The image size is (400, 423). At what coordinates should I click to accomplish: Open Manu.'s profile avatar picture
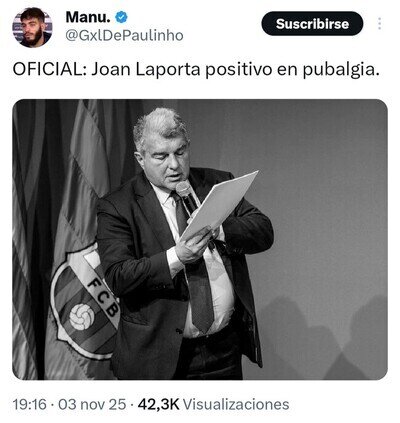click(x=32, y=27)
